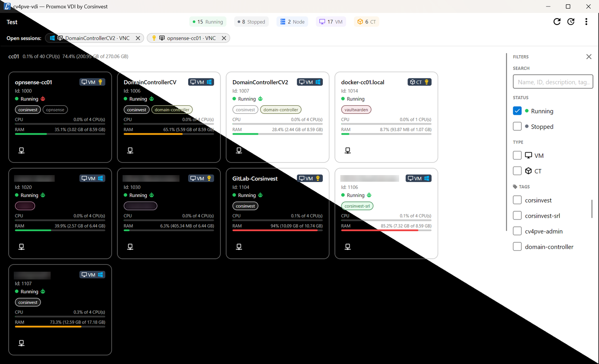The height and width of the screenshot is (364, 599).
Task: Click the 6 CT summary chip
Action: pyautogui.click(x=366, y=22)
